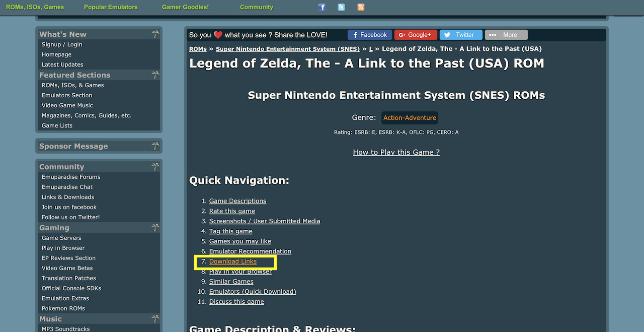Open Emuparadise Chat link
Screen dimensions: 644x332
(67, 187)
